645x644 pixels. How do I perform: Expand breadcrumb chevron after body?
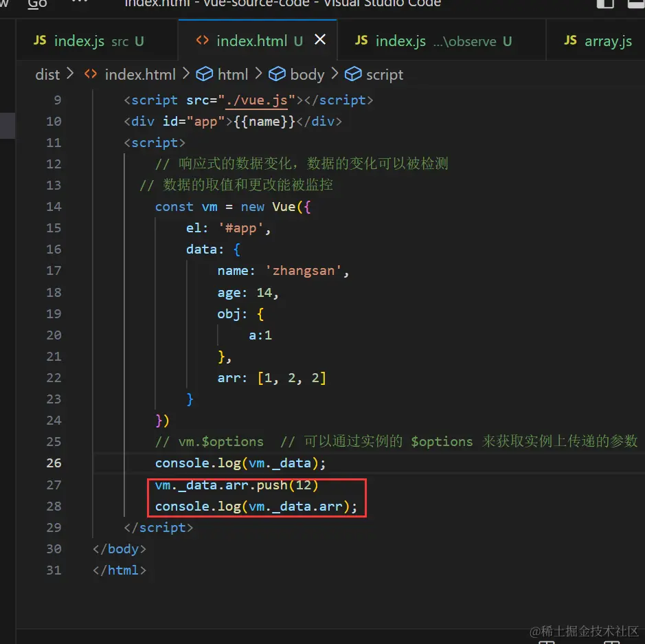[335, 74]
